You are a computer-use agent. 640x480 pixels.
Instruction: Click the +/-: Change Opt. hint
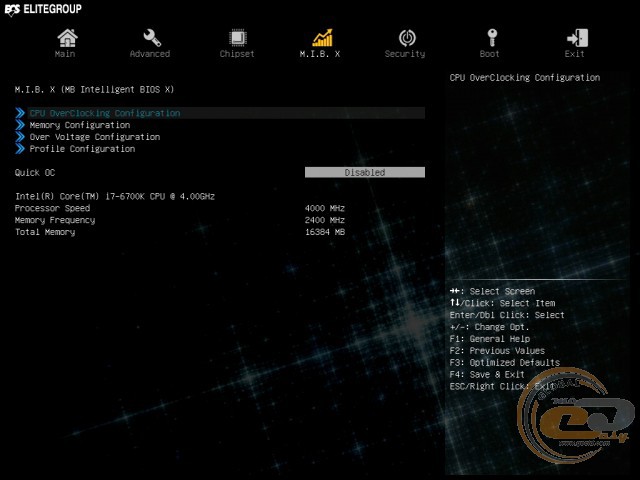point(489,327)
